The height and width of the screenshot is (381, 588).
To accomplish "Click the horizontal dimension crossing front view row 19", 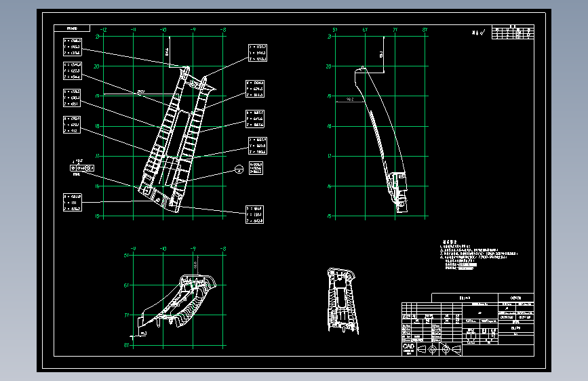I will tap(140, 92).
